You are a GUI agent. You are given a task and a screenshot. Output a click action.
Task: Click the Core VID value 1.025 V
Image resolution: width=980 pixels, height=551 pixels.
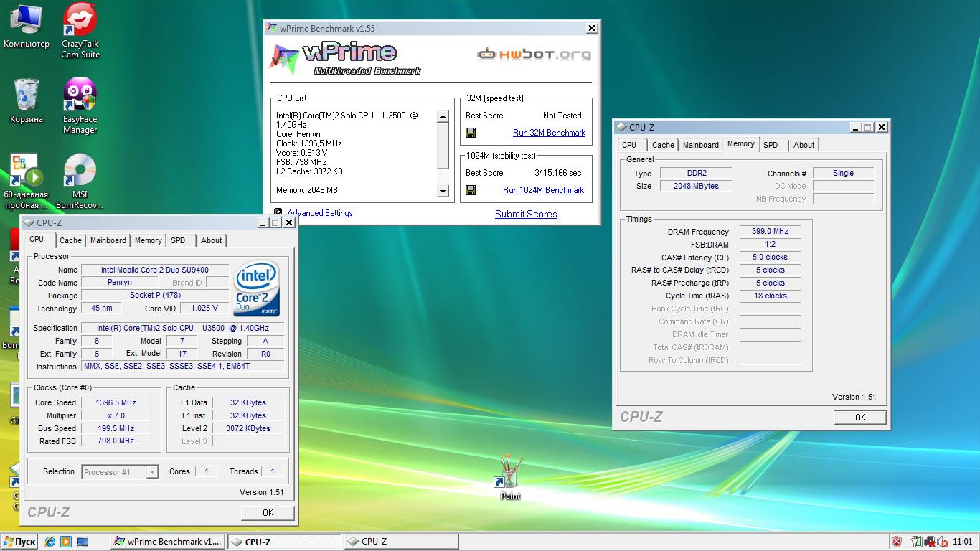[204, 309]
